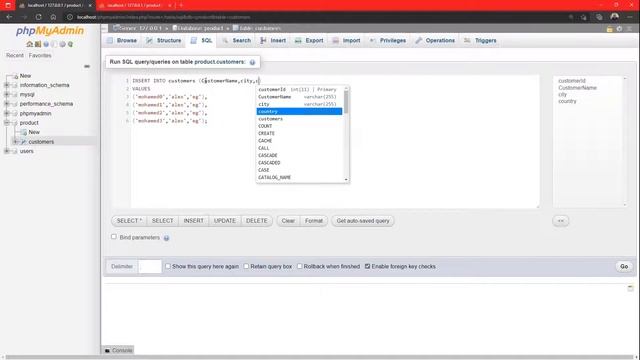Click help icon next to Bind parameters
Screen dimensions: 640x360
(166, 238)
